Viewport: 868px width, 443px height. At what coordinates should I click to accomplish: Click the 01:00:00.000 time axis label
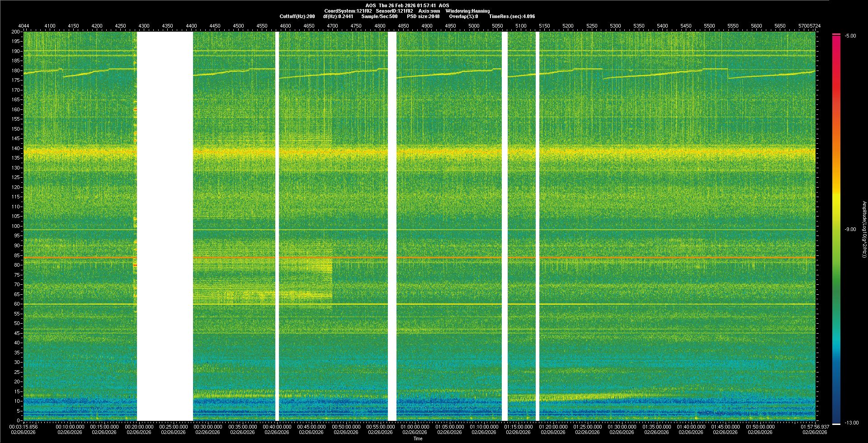pos(415,427)
